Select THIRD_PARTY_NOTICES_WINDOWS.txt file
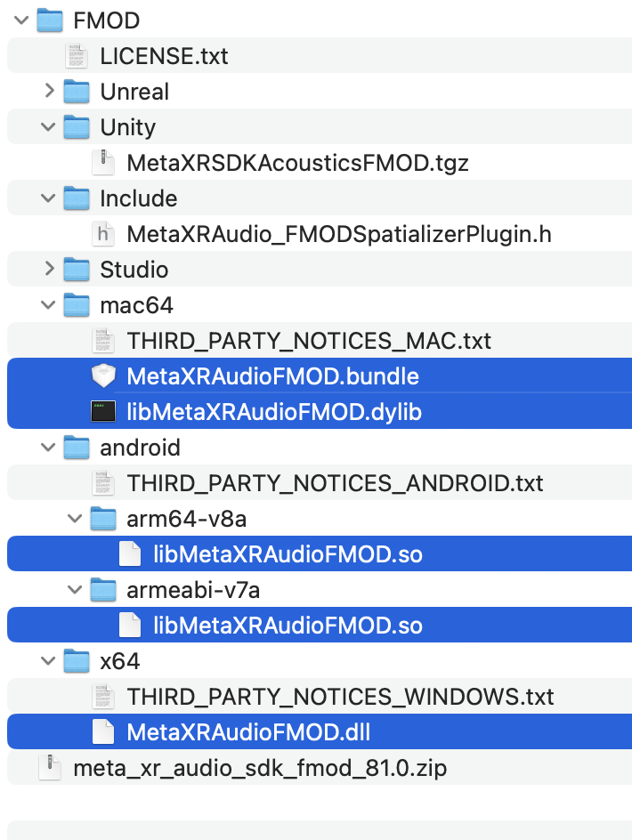 tap(340, 697)
